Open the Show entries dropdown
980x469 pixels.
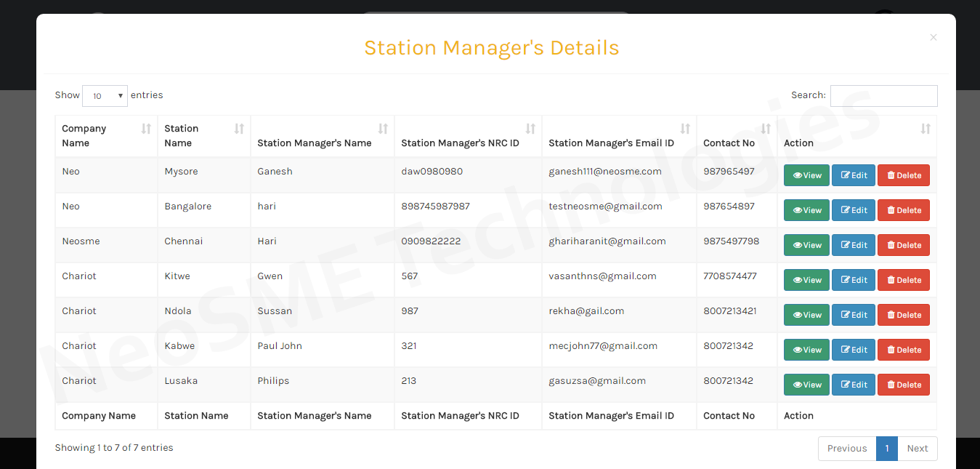105,95
